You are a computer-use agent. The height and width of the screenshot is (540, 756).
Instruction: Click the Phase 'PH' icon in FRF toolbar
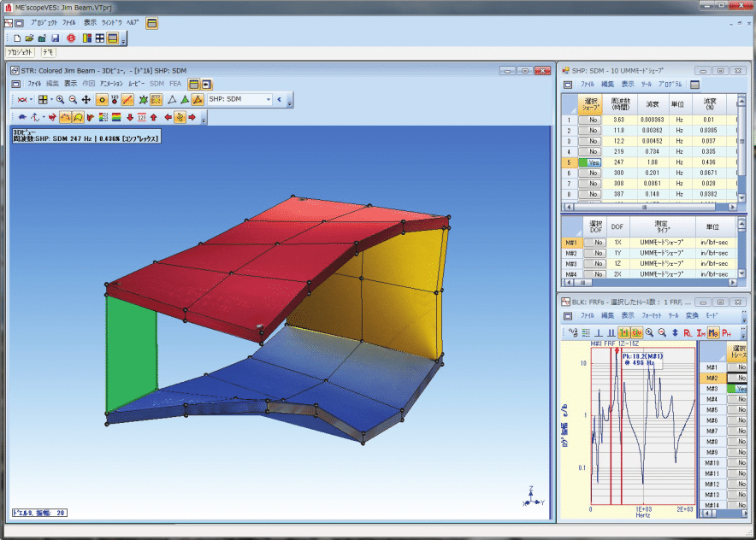tap(726, 332)
